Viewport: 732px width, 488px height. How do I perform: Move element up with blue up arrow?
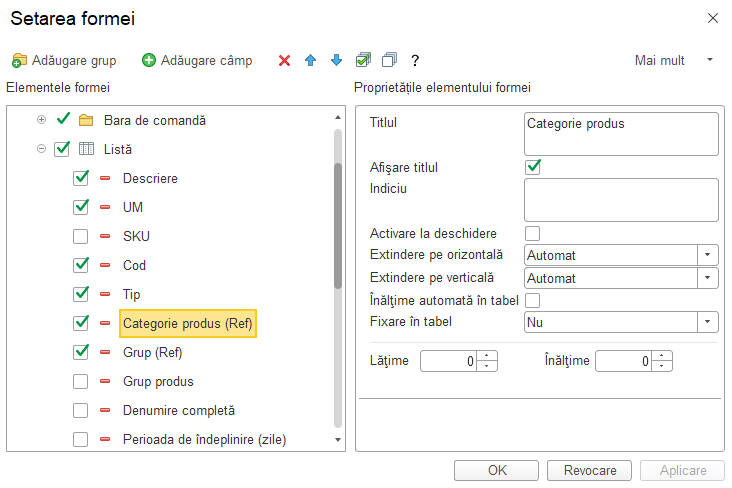click(310, 60)
